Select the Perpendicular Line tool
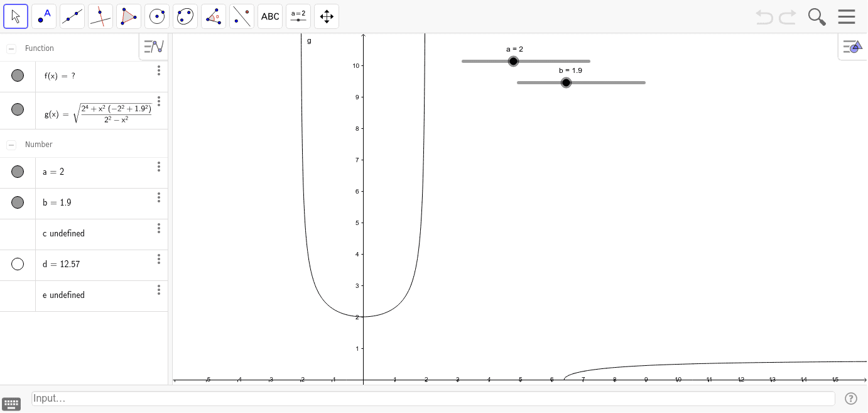Screen dimensions: 868x413 [x=100, y=16]
